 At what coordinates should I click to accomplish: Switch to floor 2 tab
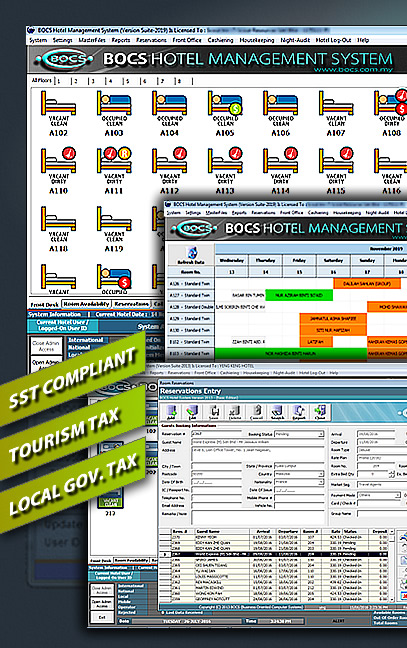(75, 81)
